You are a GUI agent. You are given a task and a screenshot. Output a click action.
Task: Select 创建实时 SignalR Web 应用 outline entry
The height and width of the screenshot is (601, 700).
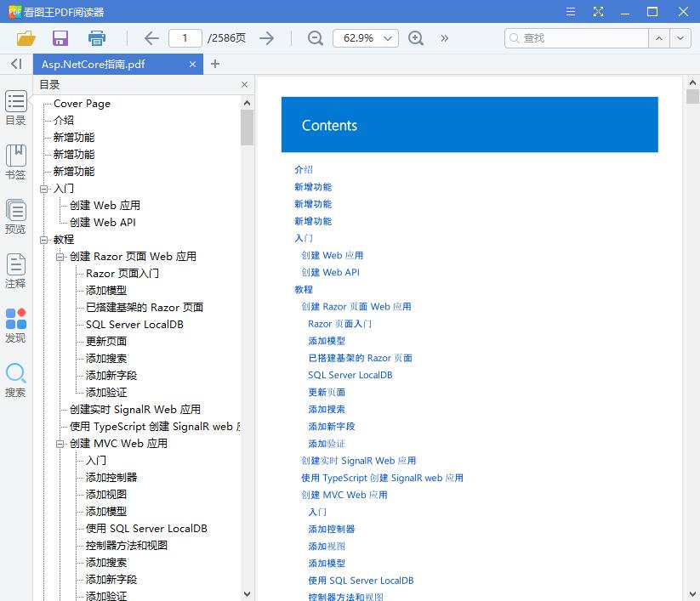click(135, 410)
